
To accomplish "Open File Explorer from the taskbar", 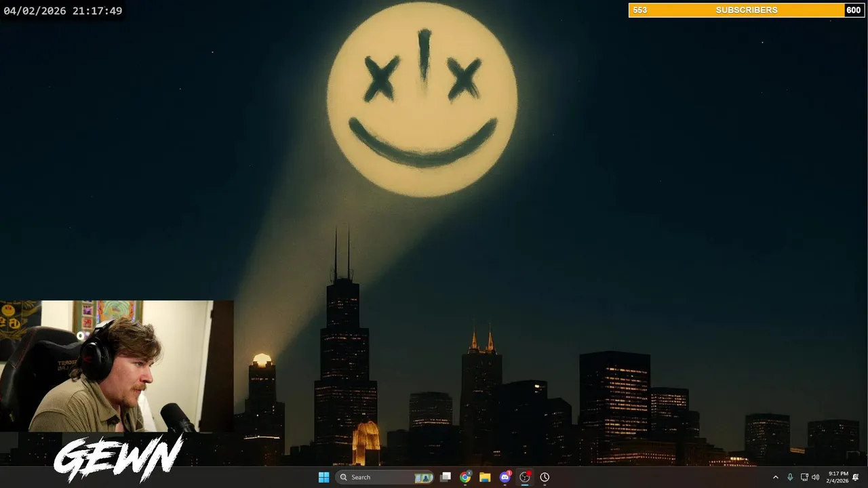I will tap(485, 477).
